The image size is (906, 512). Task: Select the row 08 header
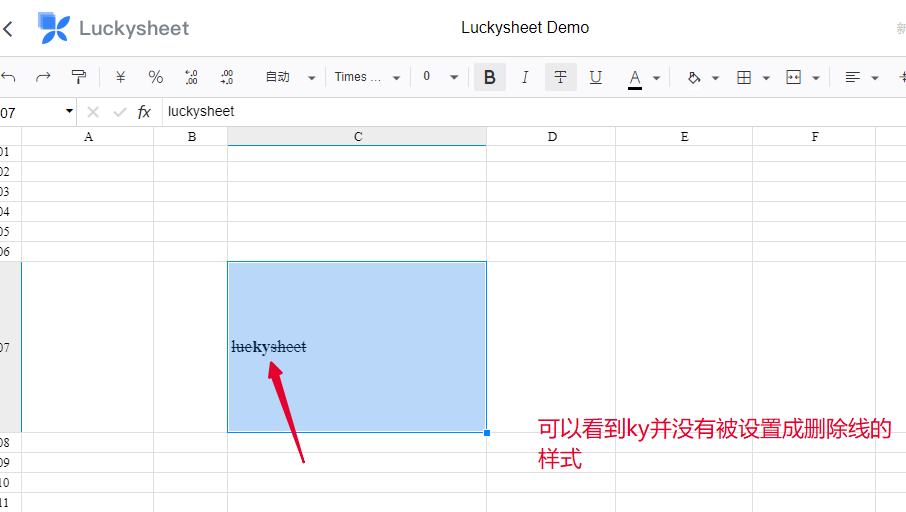(10, 443)
